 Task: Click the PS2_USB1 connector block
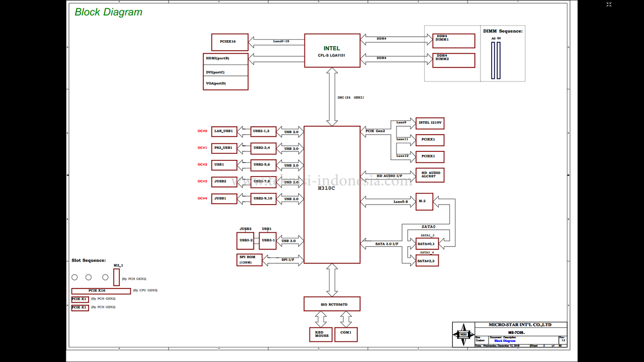coord(224,148)
